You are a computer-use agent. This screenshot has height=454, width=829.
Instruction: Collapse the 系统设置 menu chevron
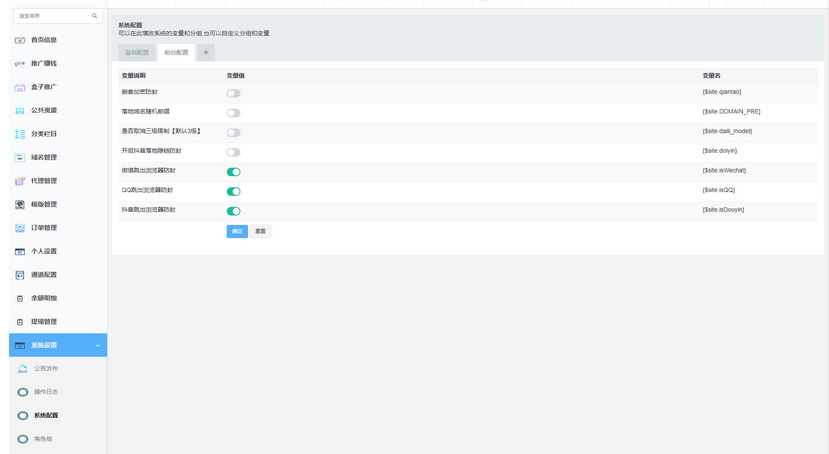(97, 345)
